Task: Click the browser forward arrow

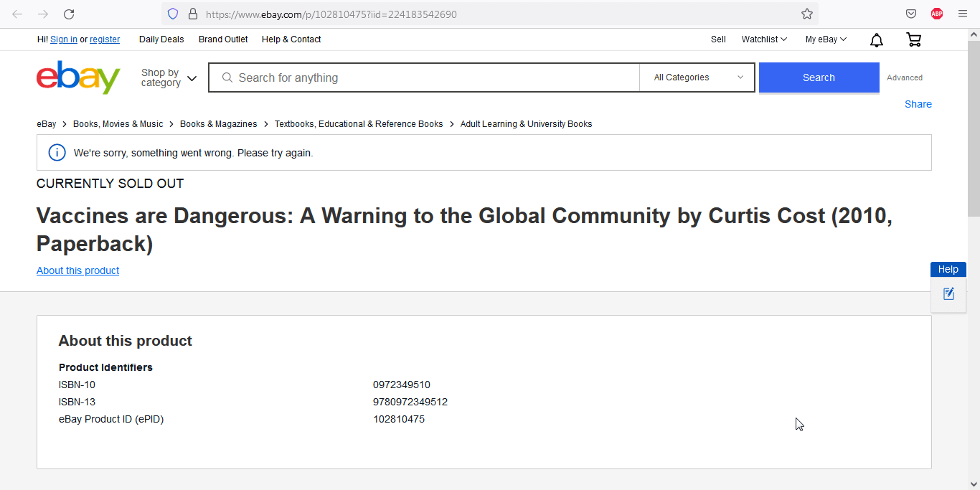Action: (x=43, y=14)
